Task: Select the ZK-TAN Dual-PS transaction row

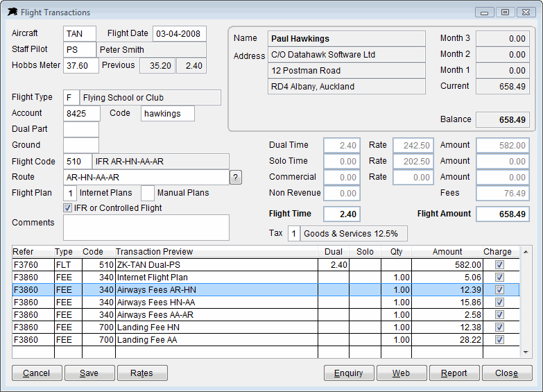Action: pos(266,265)
